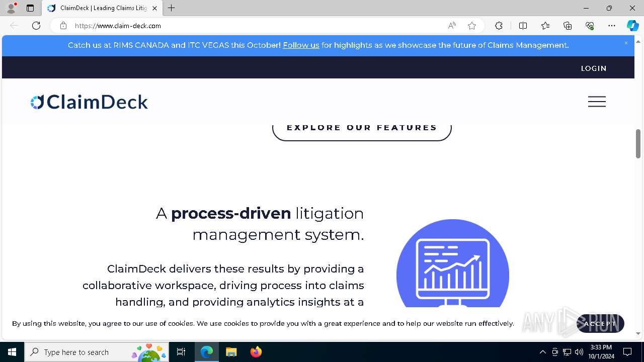Screen dimensions: 644x362
Task: Open File Explorer from taskbar
Action: point(231,352)
